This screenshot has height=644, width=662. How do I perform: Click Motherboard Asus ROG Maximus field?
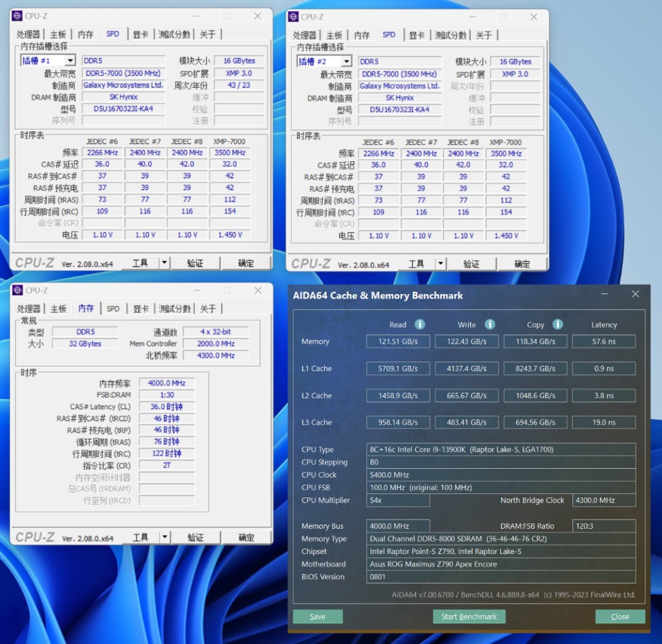501,564
